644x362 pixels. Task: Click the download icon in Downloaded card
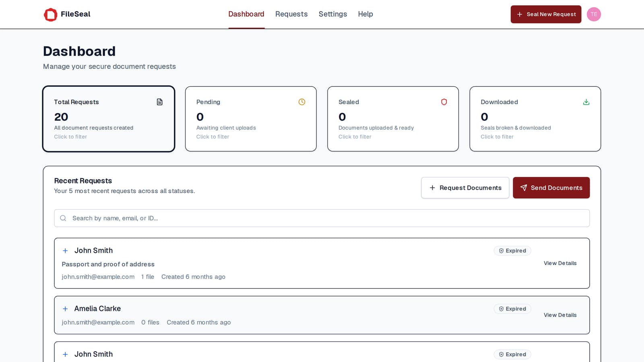[586, 102]
